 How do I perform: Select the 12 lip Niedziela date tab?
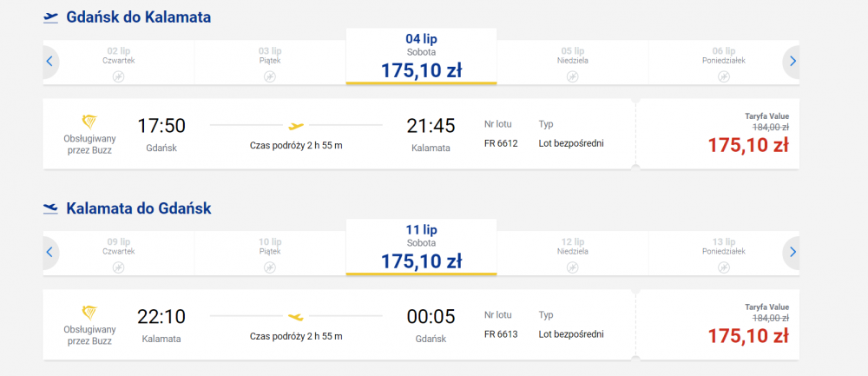coord(572,254)
